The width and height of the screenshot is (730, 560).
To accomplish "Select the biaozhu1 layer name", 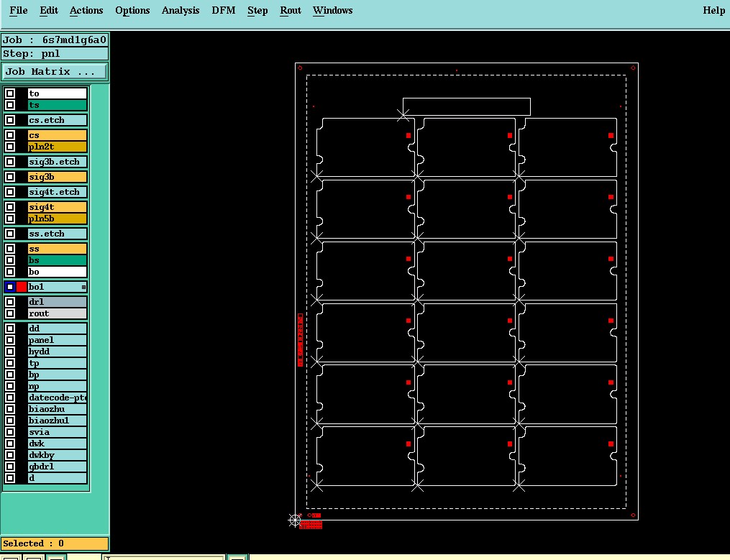I will tap(58, 421).
